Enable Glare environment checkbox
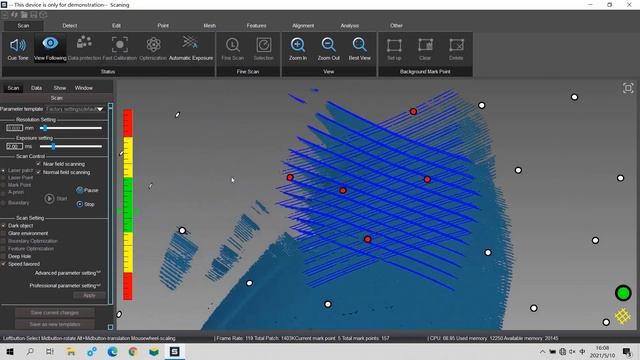 coord(4,233)
